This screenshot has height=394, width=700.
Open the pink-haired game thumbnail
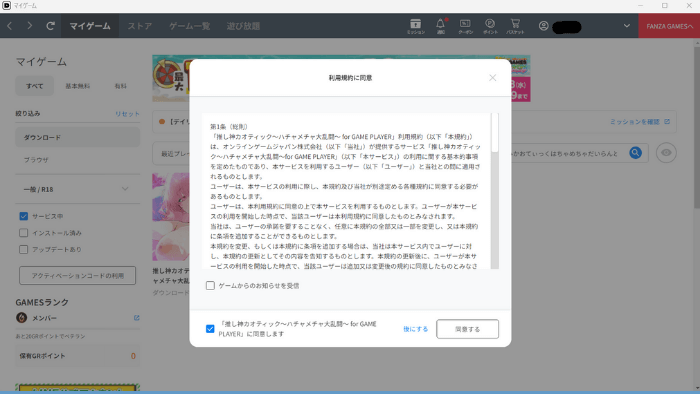coord(171,217)
